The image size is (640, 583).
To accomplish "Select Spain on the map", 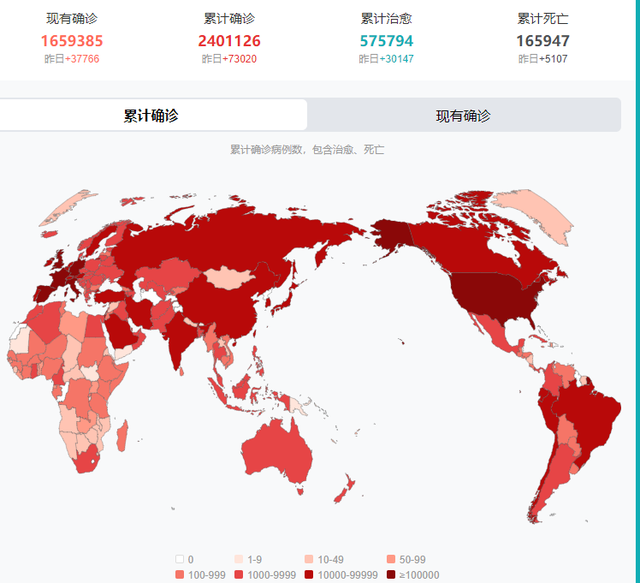I will coord(46,292).
